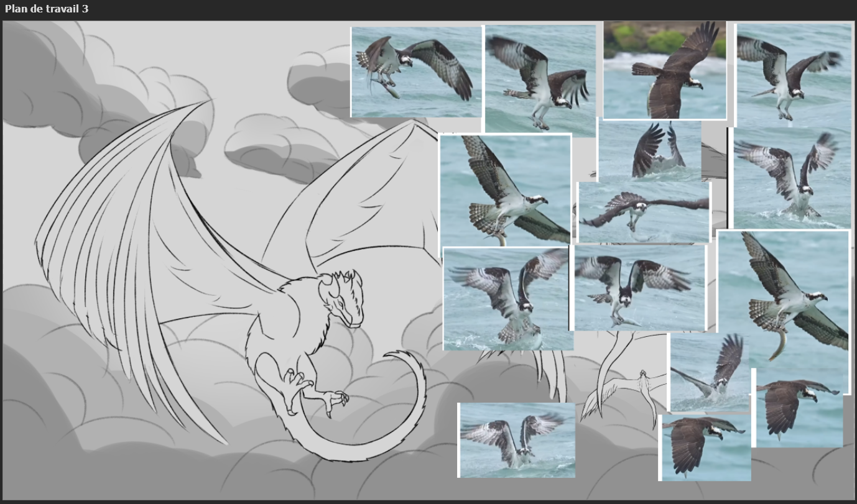Select brown-backed osprey photo under the largest photo
This screenshot has width=857, height=504.
coord(798,410)
